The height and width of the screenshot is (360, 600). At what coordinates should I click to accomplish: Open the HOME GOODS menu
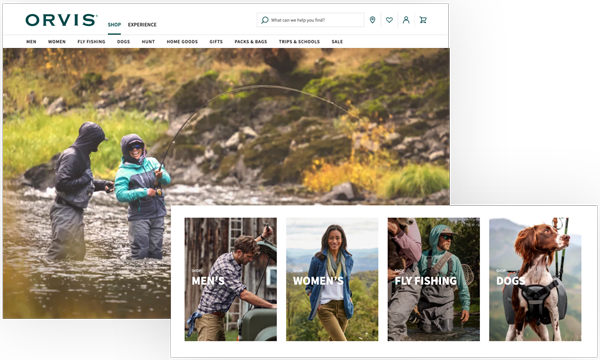182,42
